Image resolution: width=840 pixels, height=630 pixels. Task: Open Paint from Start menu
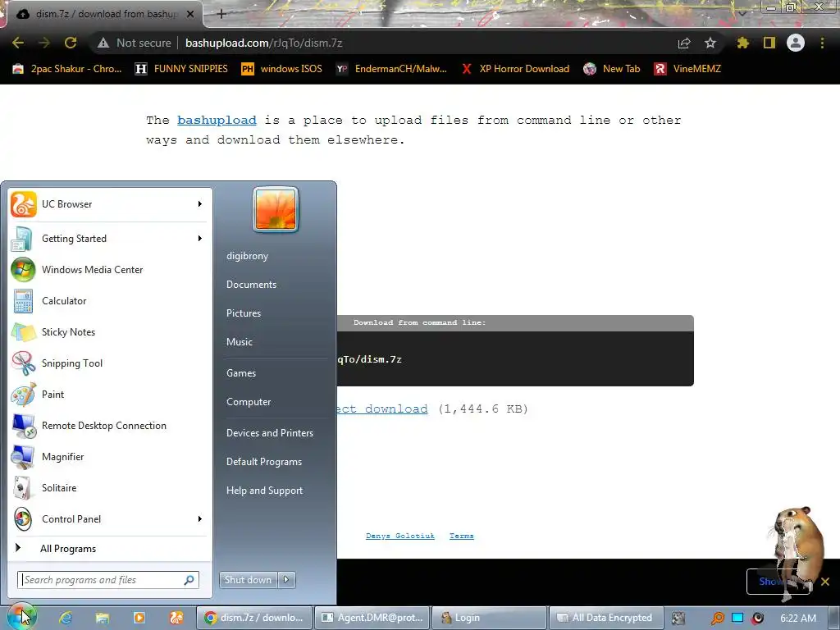point(109,395)
